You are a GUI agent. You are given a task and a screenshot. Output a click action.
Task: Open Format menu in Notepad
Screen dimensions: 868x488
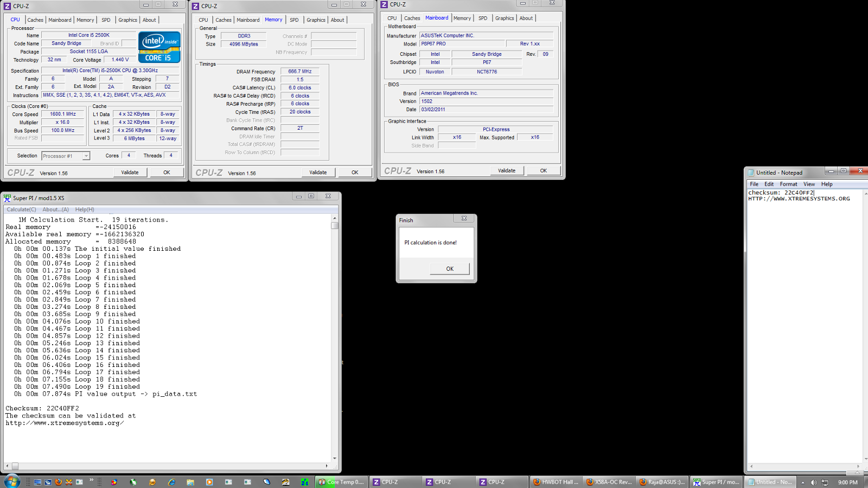pyautogui.click(x=788, y=185)
